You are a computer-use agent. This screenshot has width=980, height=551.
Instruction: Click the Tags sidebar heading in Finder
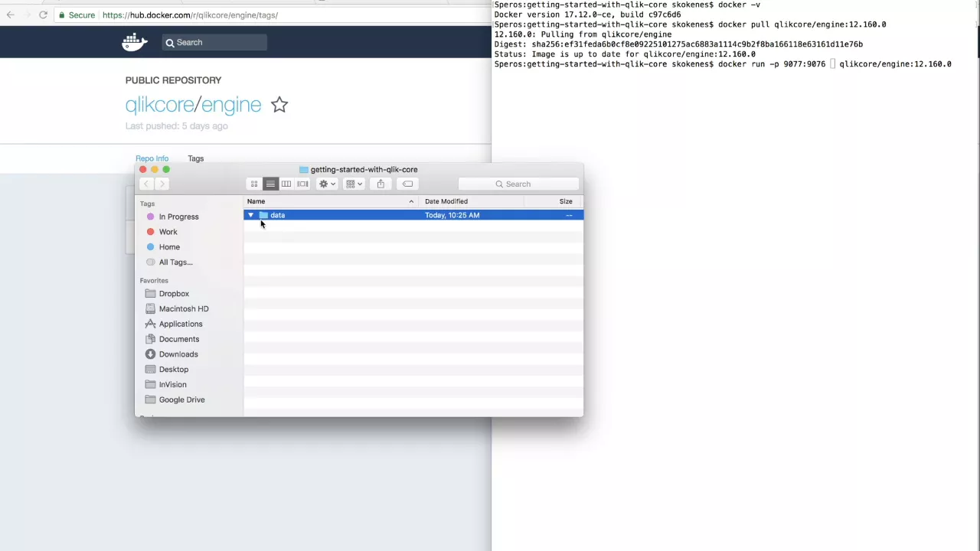147,204
